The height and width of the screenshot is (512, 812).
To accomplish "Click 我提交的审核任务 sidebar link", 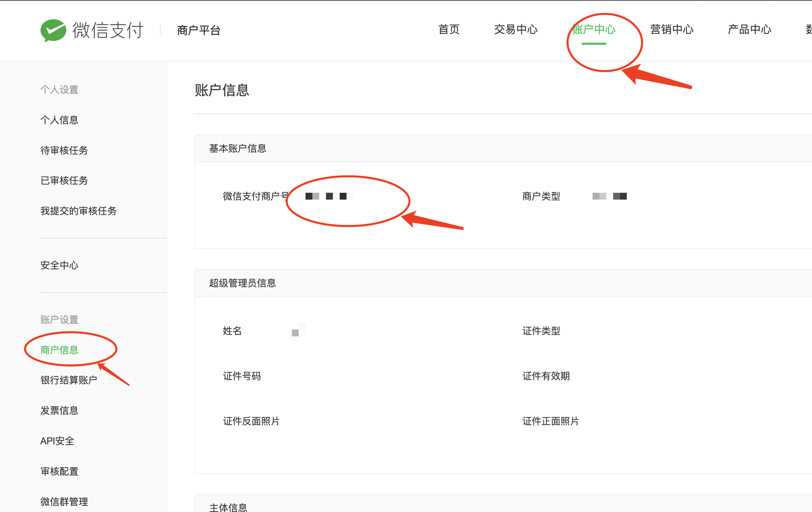I will click(79, 211).
